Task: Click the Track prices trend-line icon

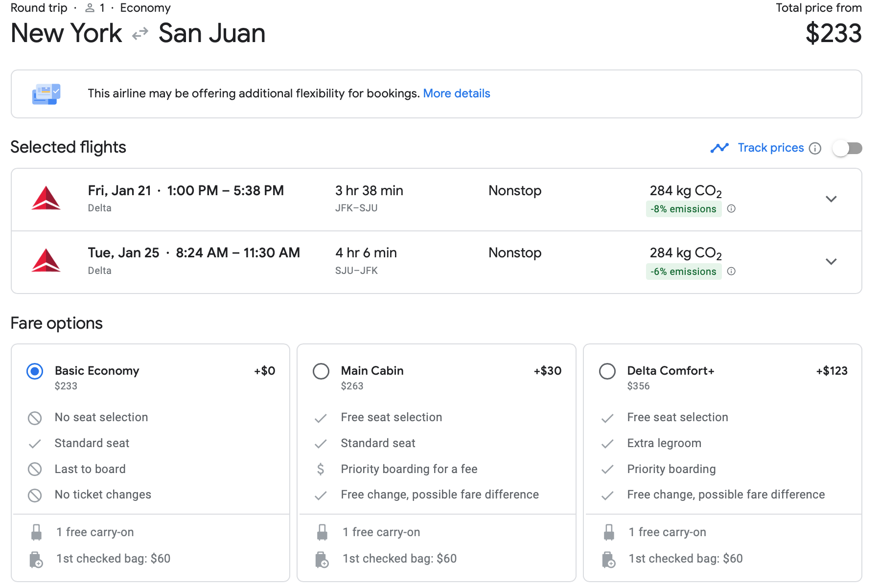Action: [719, 148]
